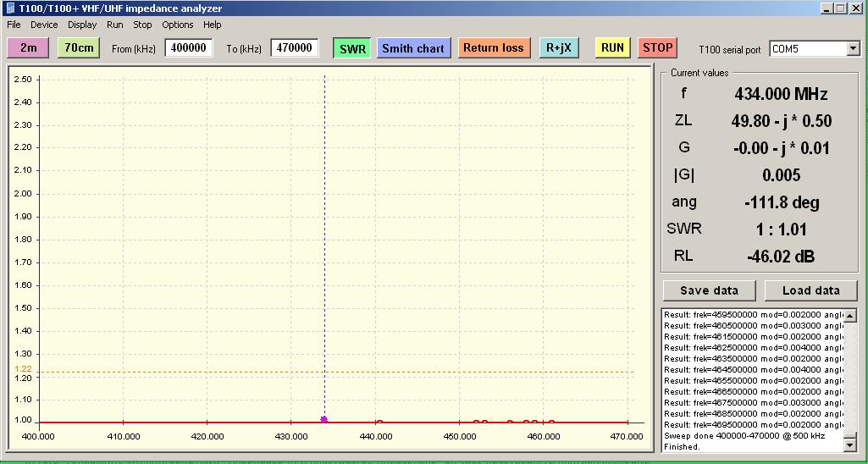Switch to SWR graph view
Viewport: 868px width, 464px height.
pos(352,48)
